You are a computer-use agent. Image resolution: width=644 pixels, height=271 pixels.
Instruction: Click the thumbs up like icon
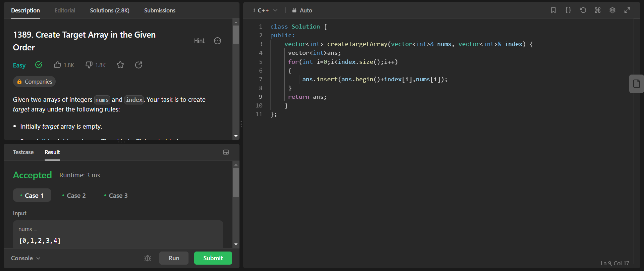point(58,64)
